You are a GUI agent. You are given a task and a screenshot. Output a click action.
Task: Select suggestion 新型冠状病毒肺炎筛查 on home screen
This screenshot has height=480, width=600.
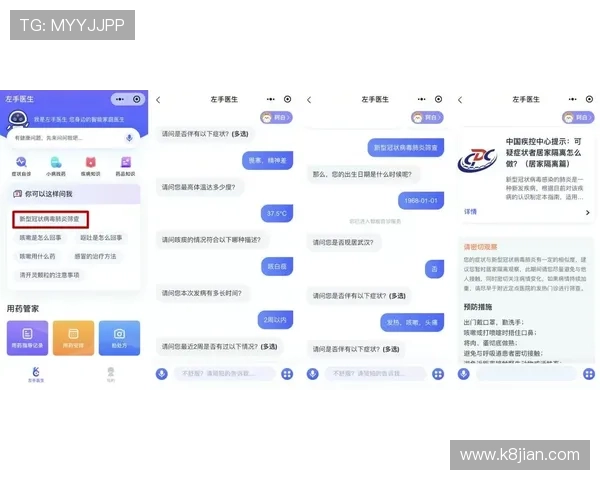point(50,219)
